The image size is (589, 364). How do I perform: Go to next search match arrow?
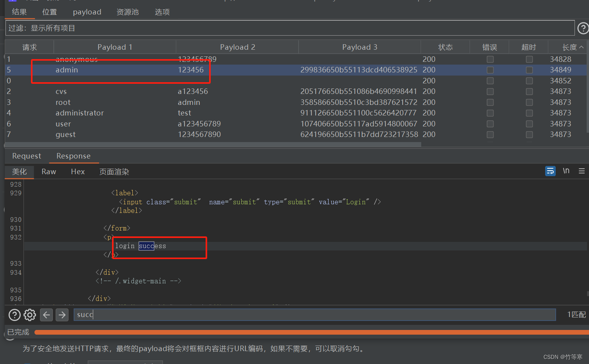coord(62,315)
